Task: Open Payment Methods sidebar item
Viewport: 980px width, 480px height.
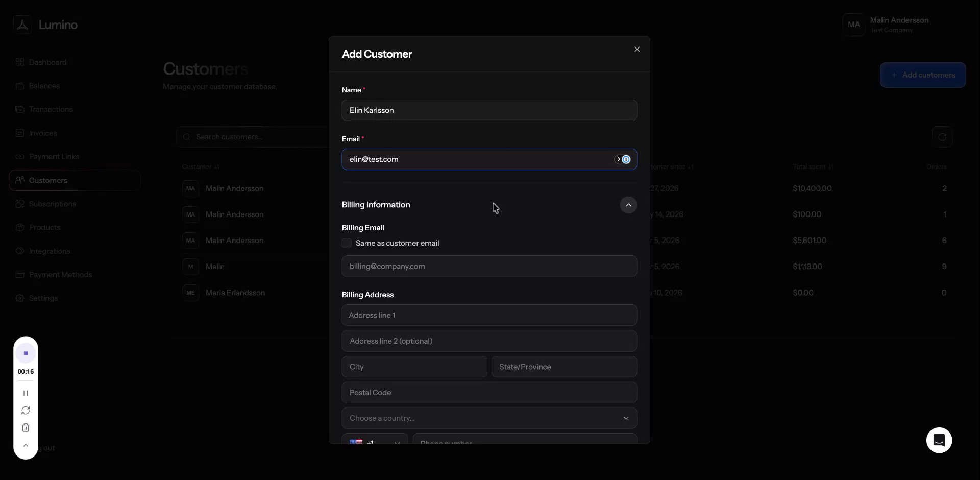Action: coord(75,275)
